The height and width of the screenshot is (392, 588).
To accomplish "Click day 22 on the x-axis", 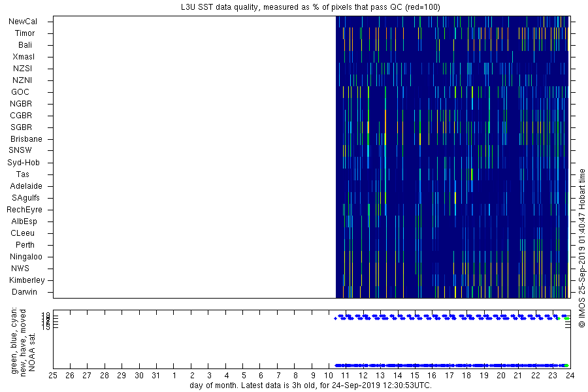I will click(x=536, y=376).
